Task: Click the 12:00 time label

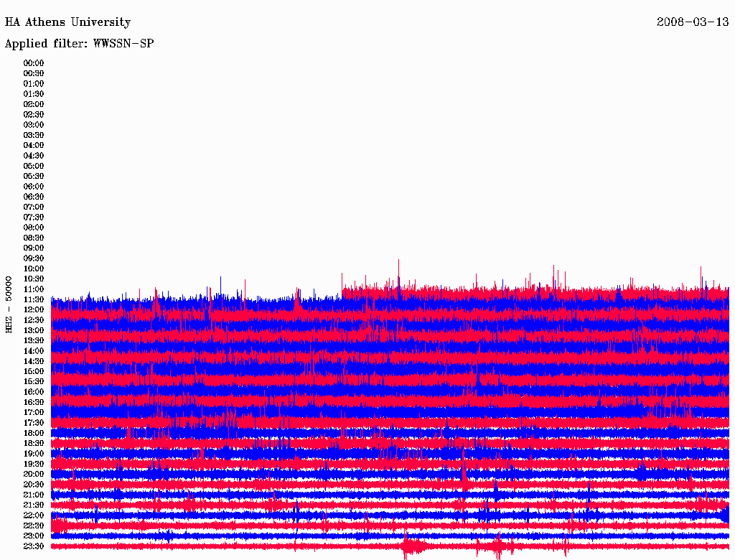Action: [x=34, y=310]
